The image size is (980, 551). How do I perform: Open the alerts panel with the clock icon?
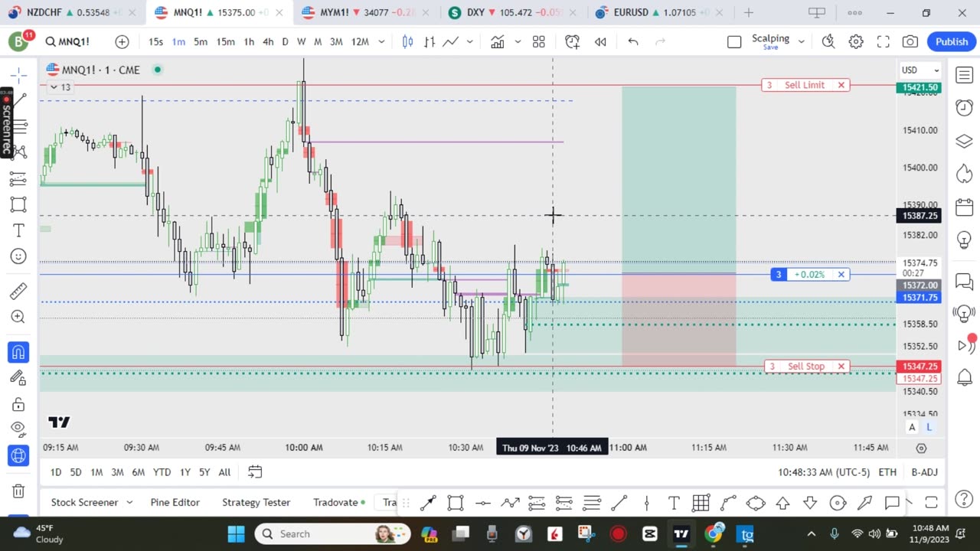coord(964,108)
